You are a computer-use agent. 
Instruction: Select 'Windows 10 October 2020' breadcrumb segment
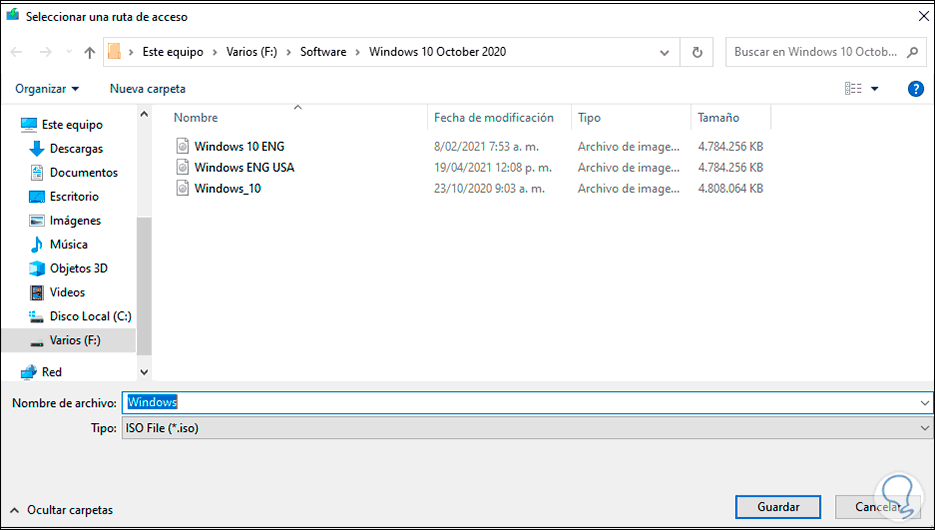[x=438, y=52]
